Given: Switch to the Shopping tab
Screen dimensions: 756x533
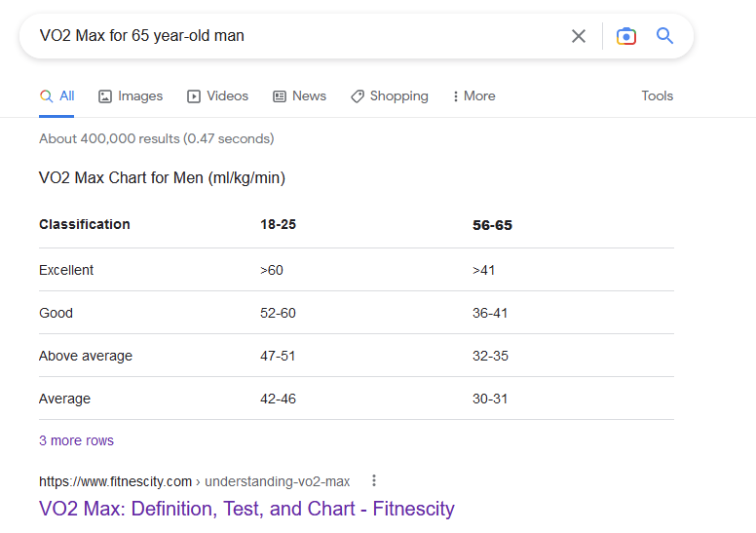Looking at the screenshot, I should tap(389, 96).
